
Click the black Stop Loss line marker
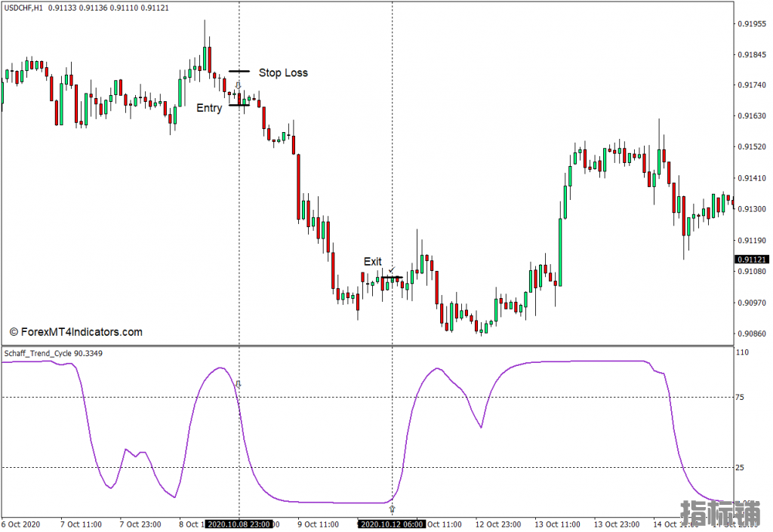[239, 71]
